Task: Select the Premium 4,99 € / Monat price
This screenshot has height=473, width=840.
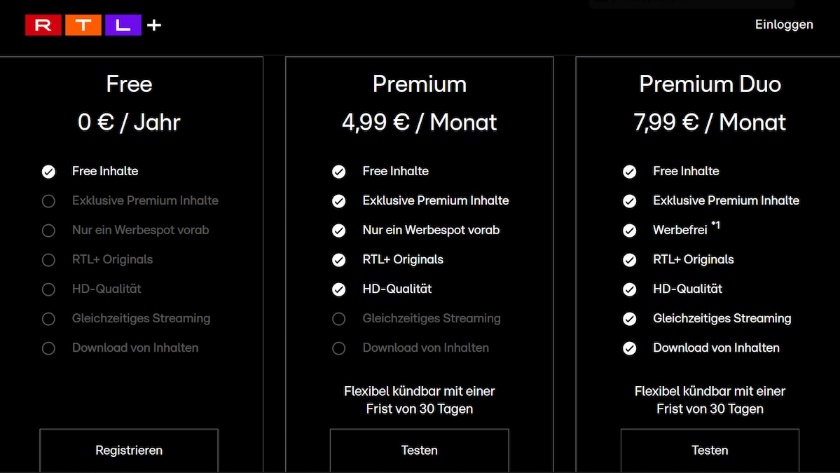Action: [419, 122]
